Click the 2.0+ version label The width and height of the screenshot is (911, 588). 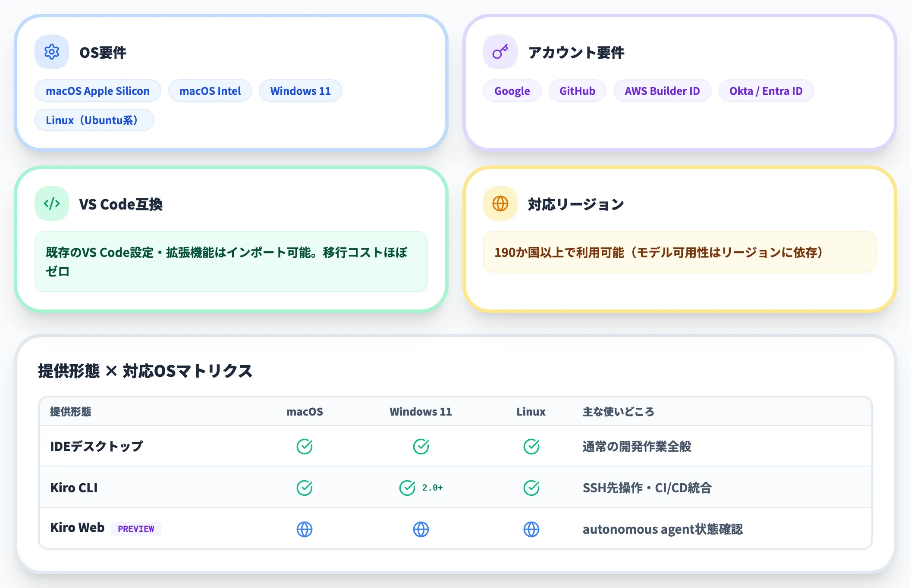click(433, 488)
